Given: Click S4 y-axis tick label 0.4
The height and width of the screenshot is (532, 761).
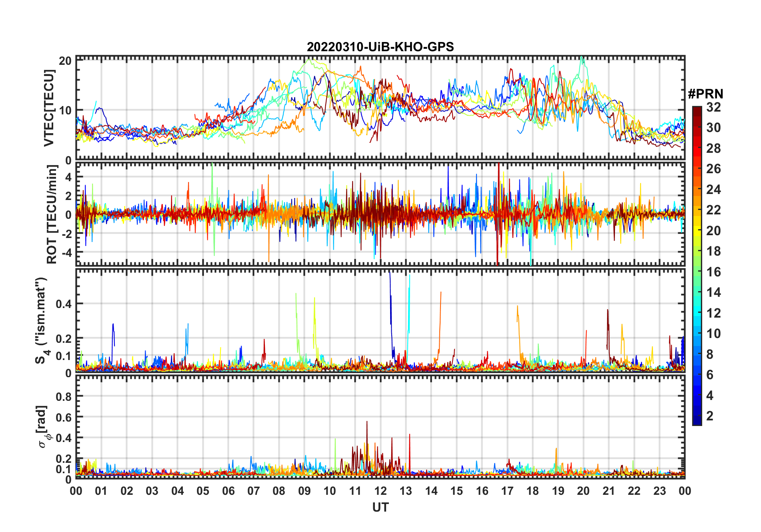Looking at the screenshot, I should pos(64,304).
